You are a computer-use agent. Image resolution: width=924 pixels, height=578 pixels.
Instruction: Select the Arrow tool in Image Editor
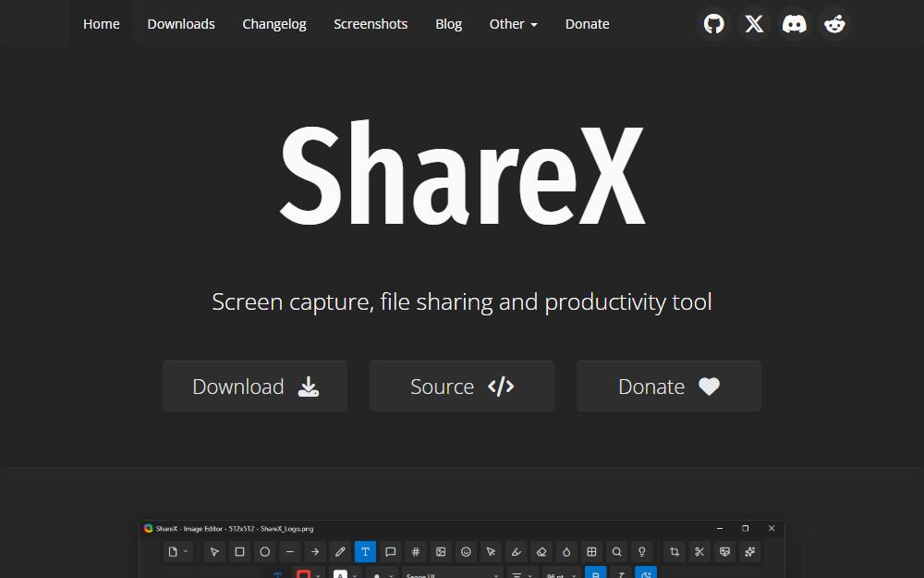[315, 552]
